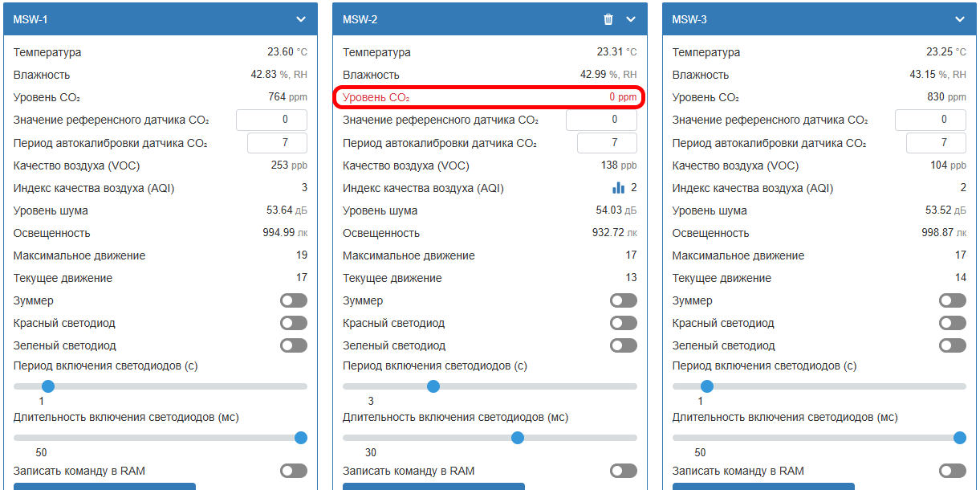
Task: Turn on Красный светодиод in MSW-2
Action: click(x=624, y=323)
